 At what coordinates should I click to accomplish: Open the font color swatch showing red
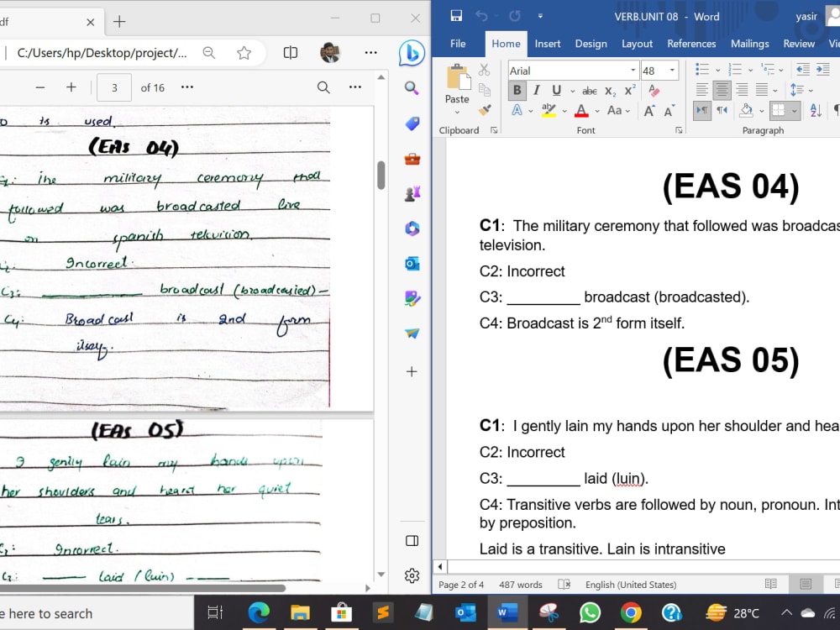(581, 111)
